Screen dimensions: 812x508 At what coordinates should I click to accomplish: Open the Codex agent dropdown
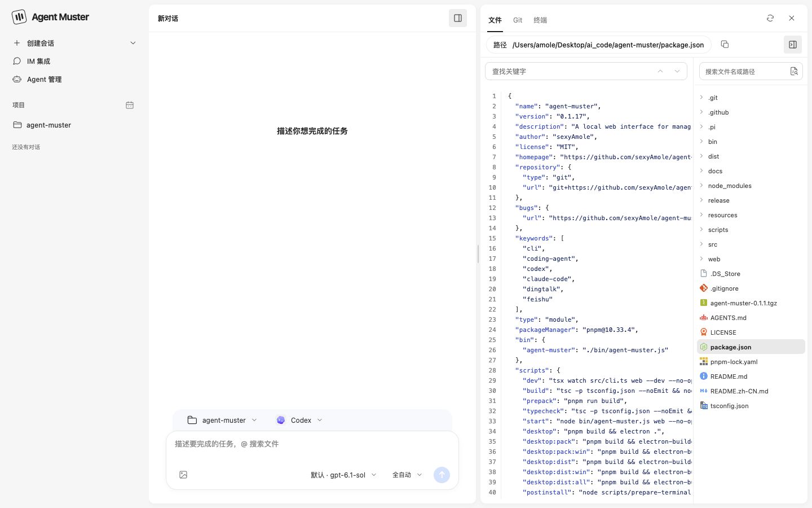pyautogui.click(x=299, y=420)
